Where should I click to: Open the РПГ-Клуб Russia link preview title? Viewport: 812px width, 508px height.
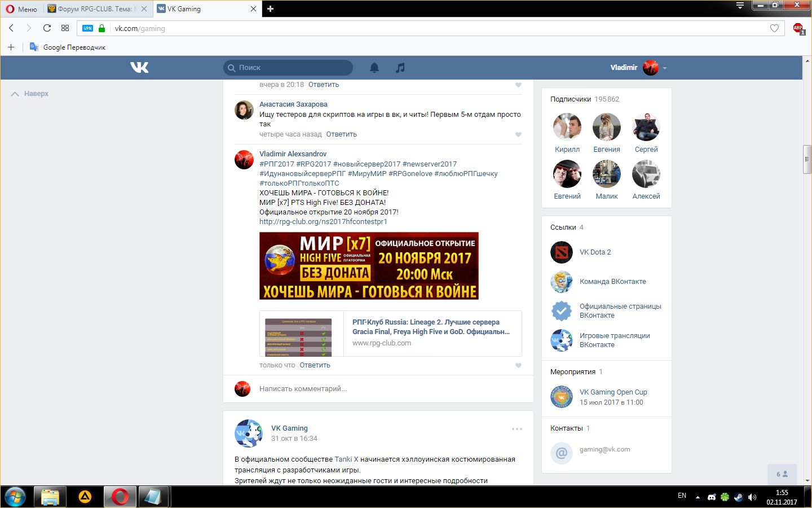tap(431, 327)
